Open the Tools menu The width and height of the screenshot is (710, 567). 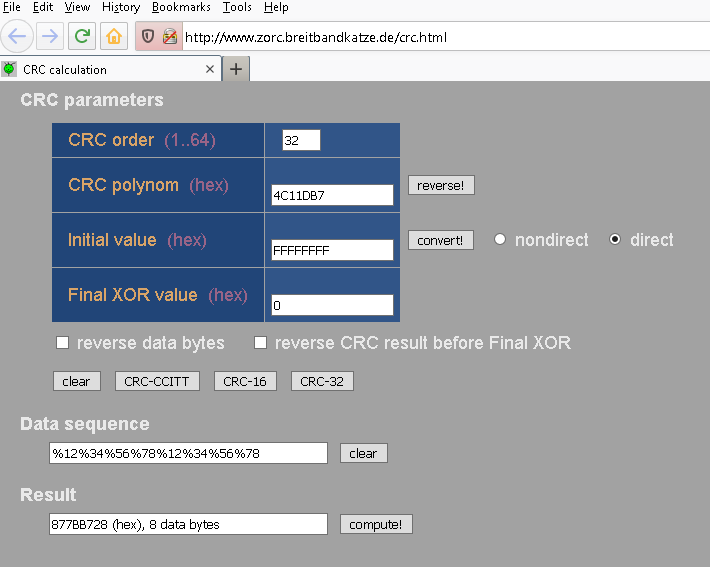tap(237, 7)
